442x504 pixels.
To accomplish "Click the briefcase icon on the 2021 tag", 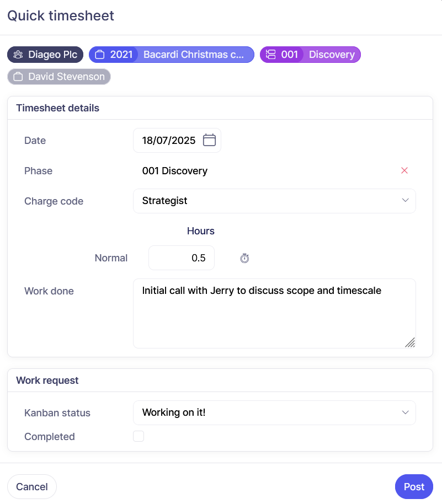I will [x=100, y=55].
